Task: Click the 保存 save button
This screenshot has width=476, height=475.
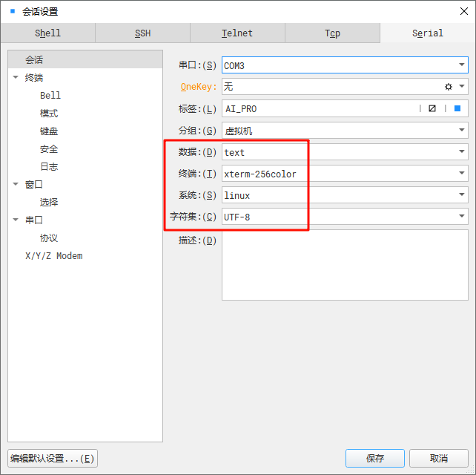Action: [x=375, y=458]
